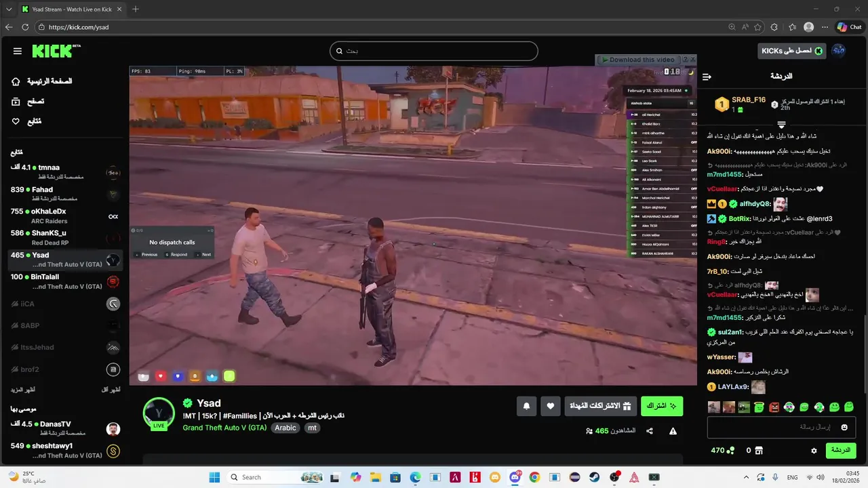The image size is (868, 488).
Task: Open recommended channel DanasTV
Action: 64,428
